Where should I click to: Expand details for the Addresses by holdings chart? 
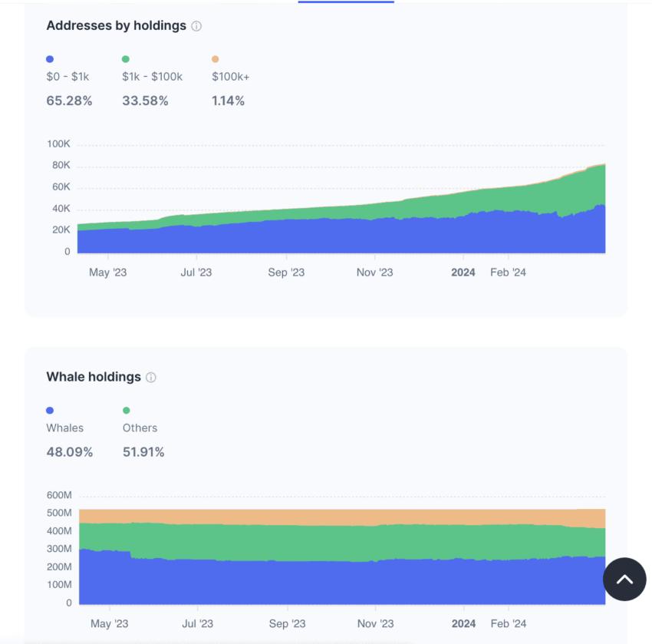(198, 25)
